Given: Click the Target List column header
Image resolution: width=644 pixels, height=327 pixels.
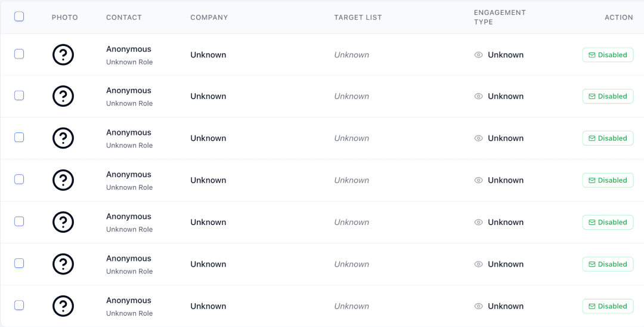Looking at the screenshot, I should [358, 17].
